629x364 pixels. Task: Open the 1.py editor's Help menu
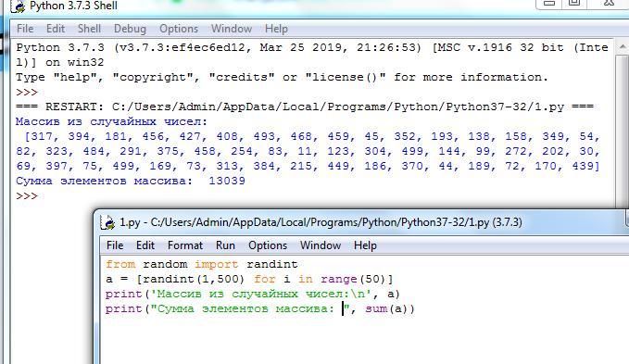point(365,245)
